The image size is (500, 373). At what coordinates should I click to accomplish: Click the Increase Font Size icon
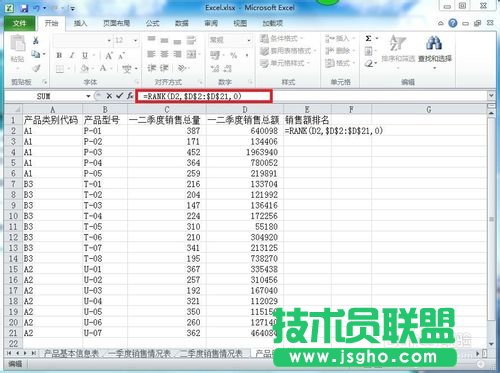click(109, 55)
